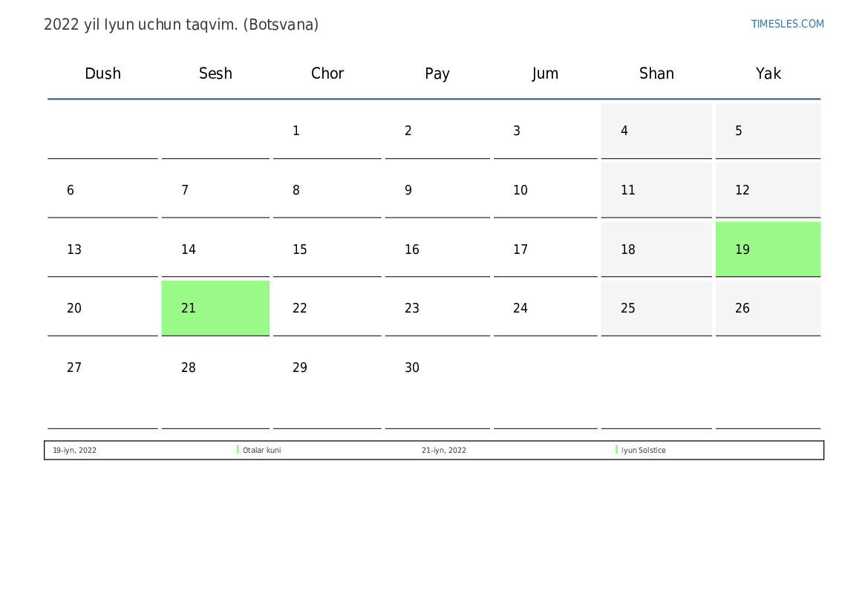Click the Shan weekday header

656,74
